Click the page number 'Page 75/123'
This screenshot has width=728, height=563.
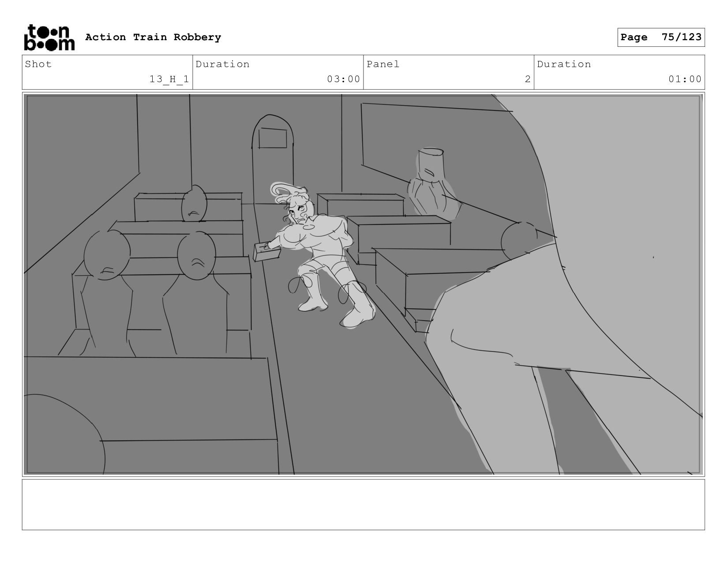(661, 37)
